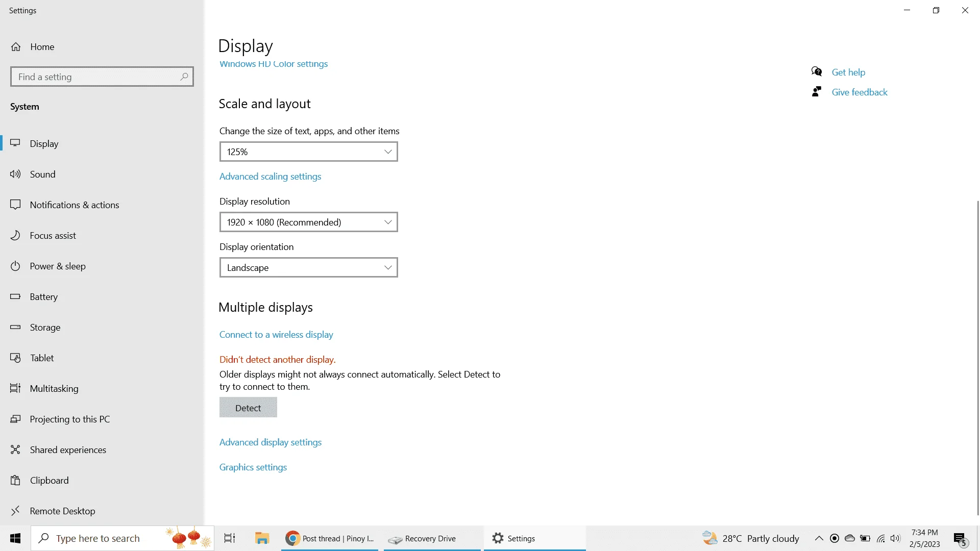The height and width of the screenshot is (551, 980).
Task: Click the search magnifier in Find a setting
Action: pos(184,77)
